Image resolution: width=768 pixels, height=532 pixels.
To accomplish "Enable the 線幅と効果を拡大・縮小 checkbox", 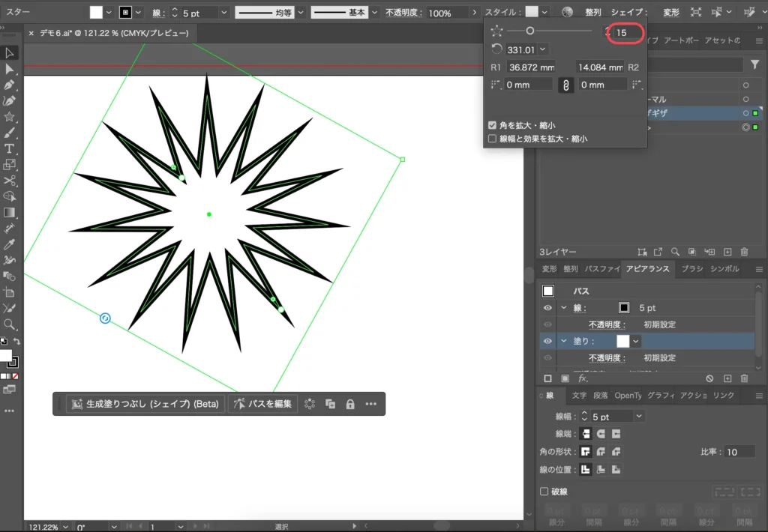I will tap(492, 139).
